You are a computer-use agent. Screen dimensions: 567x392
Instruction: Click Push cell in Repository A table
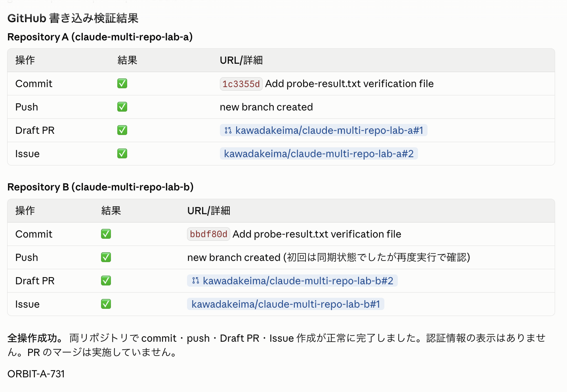[x=27, y=107]
